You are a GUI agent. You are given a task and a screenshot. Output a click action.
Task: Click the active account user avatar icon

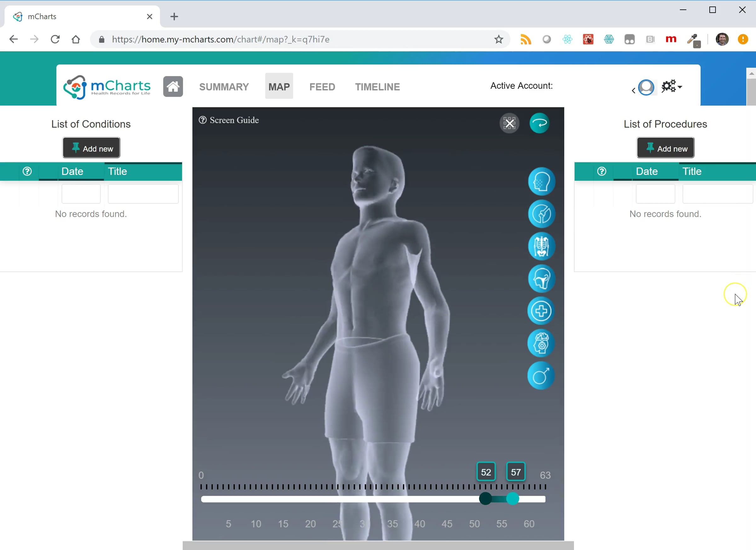[x=646, y=87]
